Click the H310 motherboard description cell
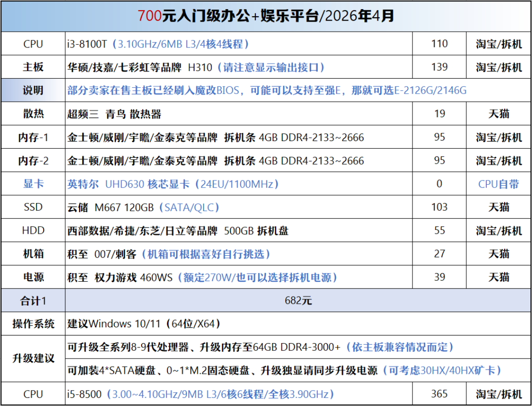Viewport: 532px width, 406px height. (239, 67)
